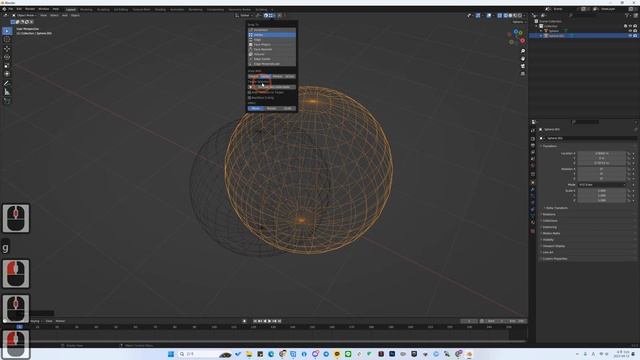
Task: Select the Measure tool
Action: point(7,92)
